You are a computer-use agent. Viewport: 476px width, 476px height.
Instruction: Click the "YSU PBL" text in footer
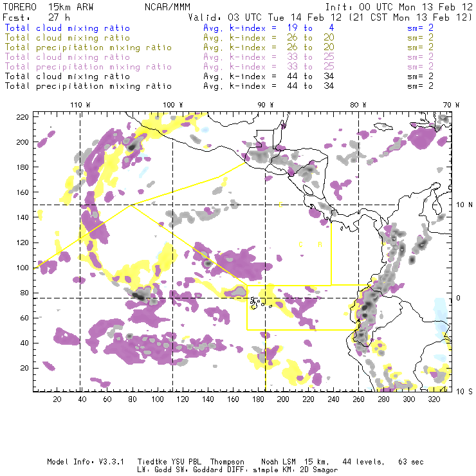pos(185,462)
